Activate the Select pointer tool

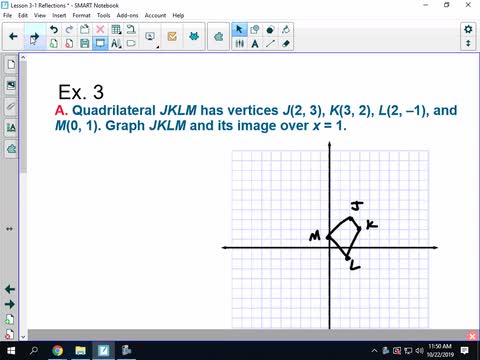pyautogui.click(x=239, y=29)
